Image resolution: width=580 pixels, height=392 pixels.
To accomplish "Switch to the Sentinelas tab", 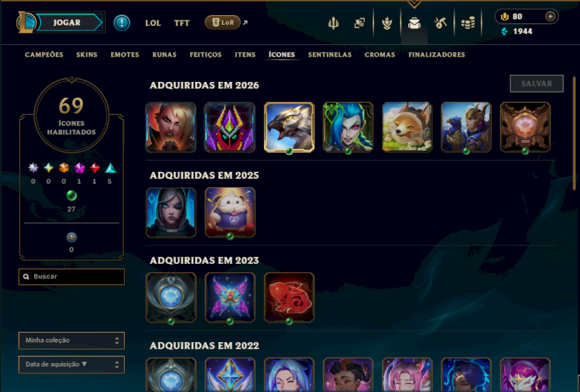I will click(330, 55).
